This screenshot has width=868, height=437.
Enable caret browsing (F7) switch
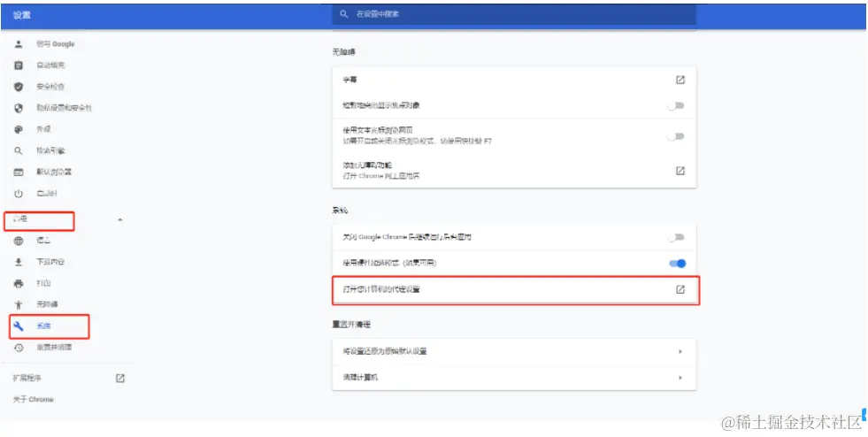tap(676, 136)
